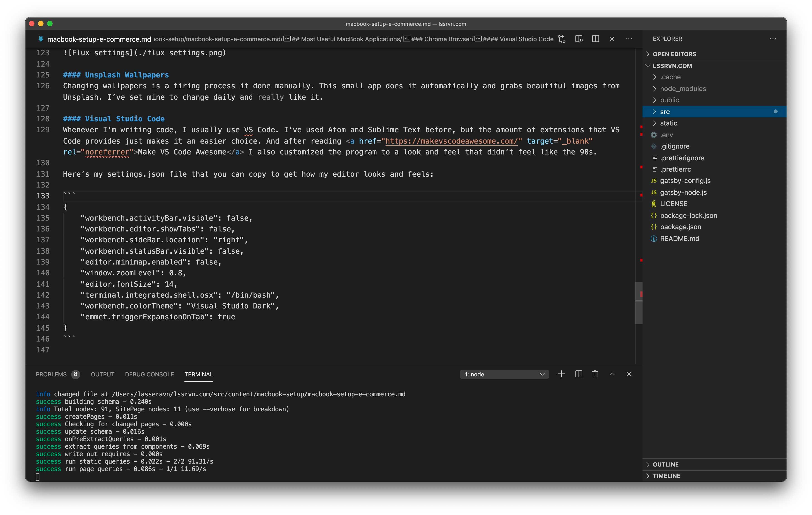Click the .env gear file icon
812x515 pixels.
coord(654,135)
